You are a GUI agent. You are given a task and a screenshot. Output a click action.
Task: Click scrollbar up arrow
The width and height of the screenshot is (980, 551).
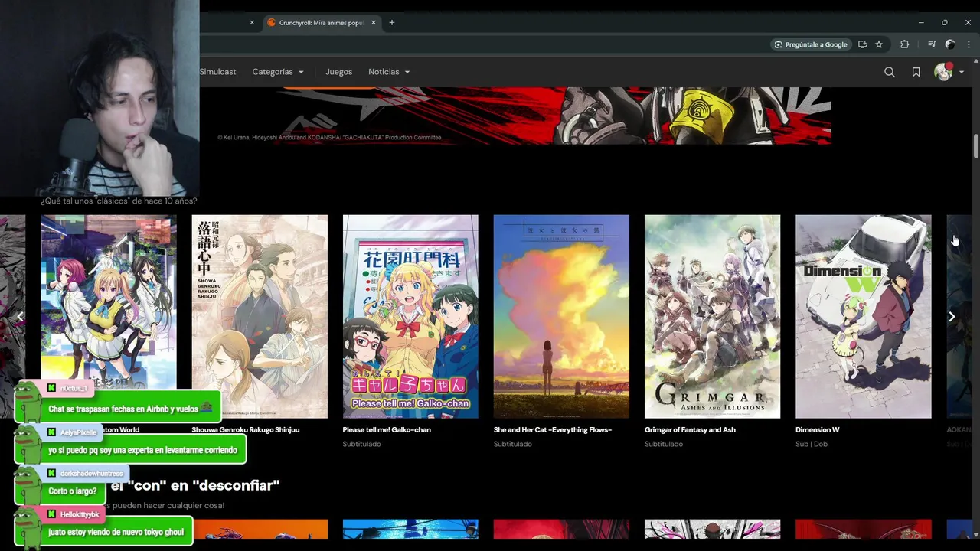[975, 61]
